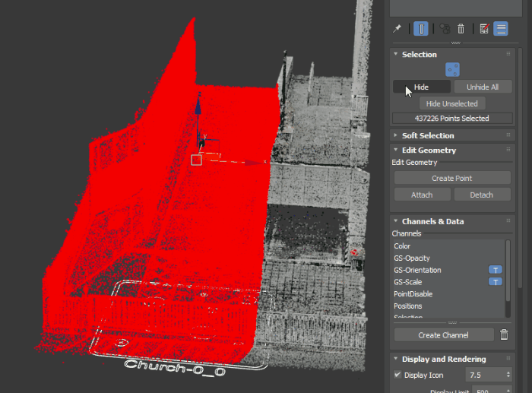This screenshot has width=532, height=393.
Task: Click the Selection rollout grip handle
Action: 508,54
